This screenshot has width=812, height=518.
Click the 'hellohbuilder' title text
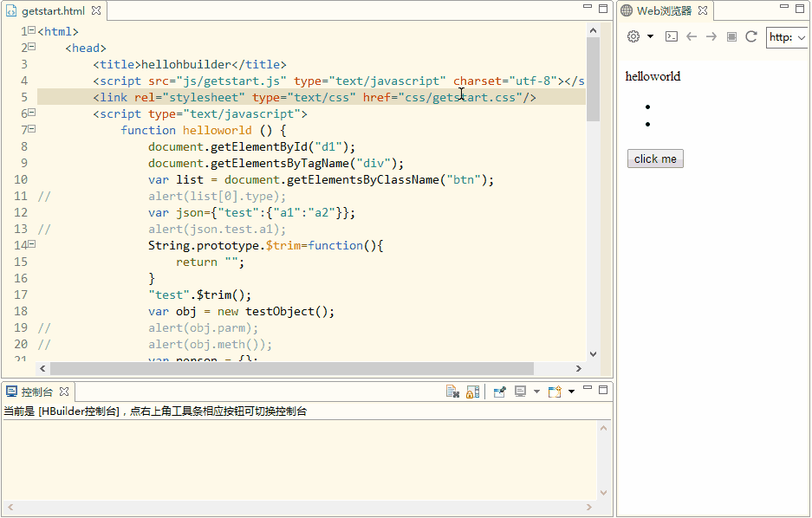pos(186,65)
